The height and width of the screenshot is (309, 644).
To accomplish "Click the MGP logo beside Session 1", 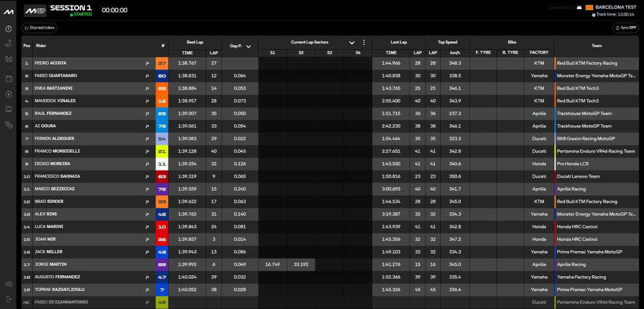I will click(35, 10).
